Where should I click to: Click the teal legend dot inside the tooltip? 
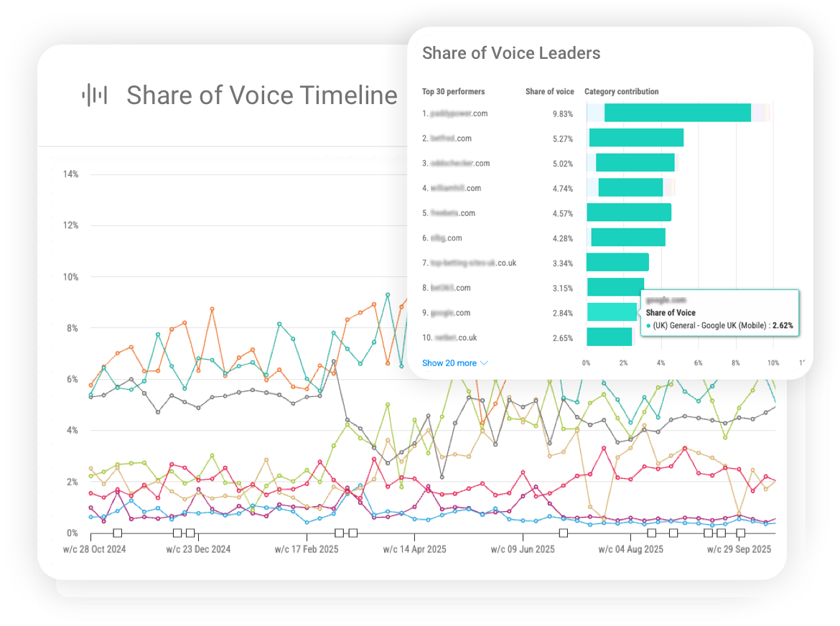[648, 325]
